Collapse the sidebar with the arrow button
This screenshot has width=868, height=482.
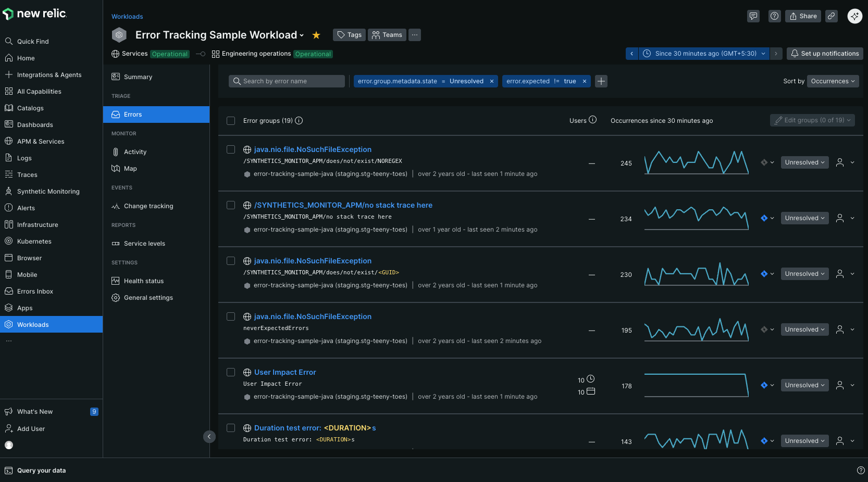[209, 437]
